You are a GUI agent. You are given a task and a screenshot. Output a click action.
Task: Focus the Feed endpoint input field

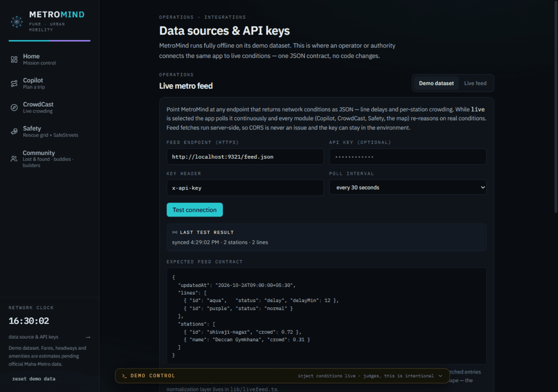(245, 157)
